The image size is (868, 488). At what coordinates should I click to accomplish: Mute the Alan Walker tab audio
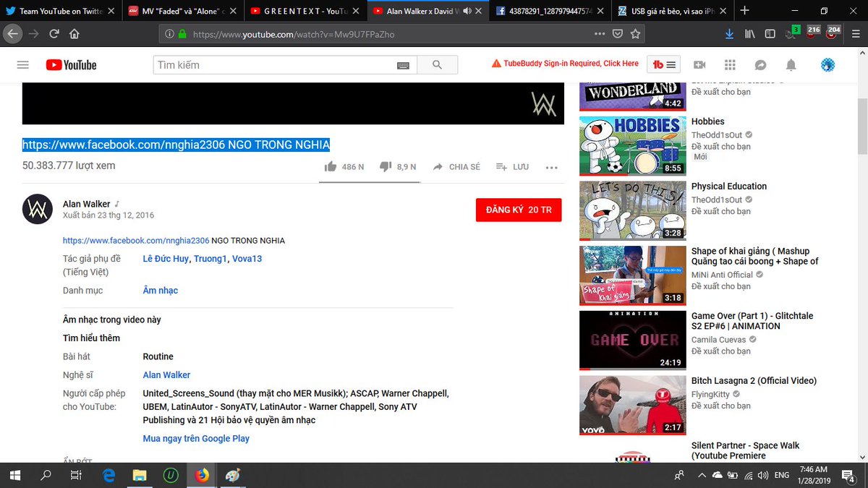tap(467, 11)
